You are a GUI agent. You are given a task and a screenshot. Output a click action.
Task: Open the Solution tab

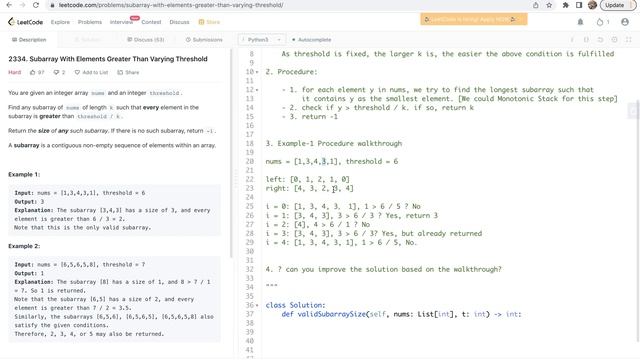pyautogui.click(x=88, y=40)
